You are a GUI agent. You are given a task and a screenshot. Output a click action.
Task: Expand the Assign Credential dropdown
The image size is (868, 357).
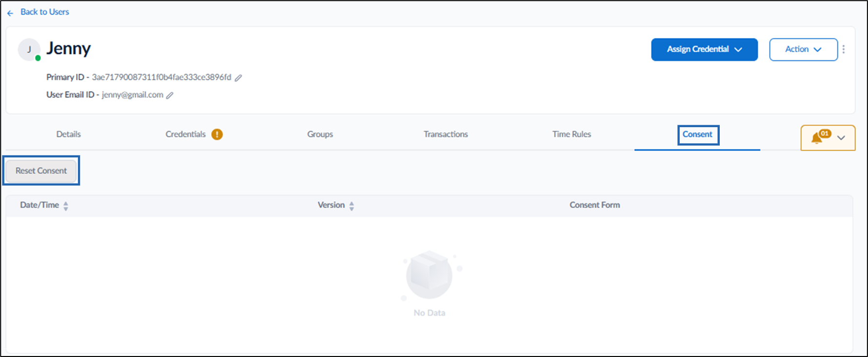[704, 49]
